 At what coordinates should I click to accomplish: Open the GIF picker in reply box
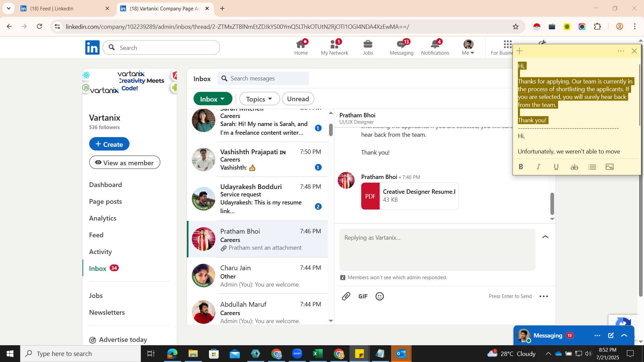tap(363, 296)
